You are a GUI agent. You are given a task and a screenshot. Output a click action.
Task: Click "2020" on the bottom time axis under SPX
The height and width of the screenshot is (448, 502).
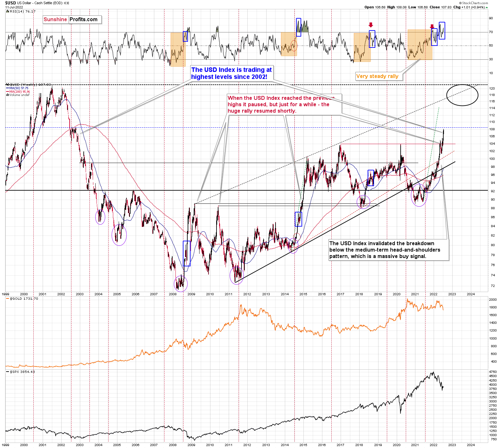396,445
